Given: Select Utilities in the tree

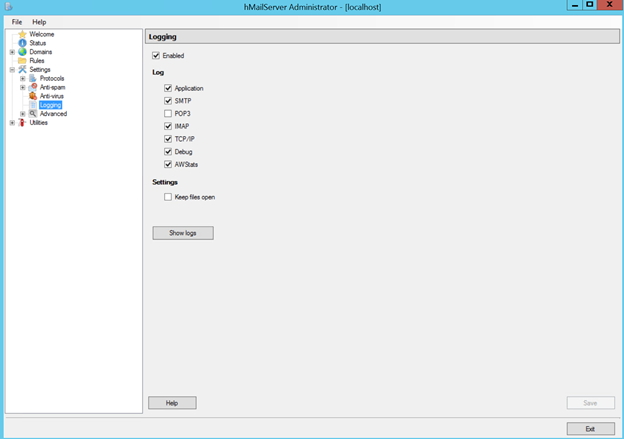Looking at the screenshot, I should pyautogui.click(x=39, y=123).
